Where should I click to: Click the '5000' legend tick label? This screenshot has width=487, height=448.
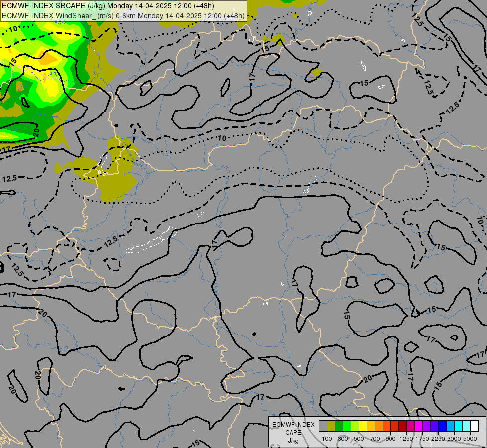tap(470, 439)
